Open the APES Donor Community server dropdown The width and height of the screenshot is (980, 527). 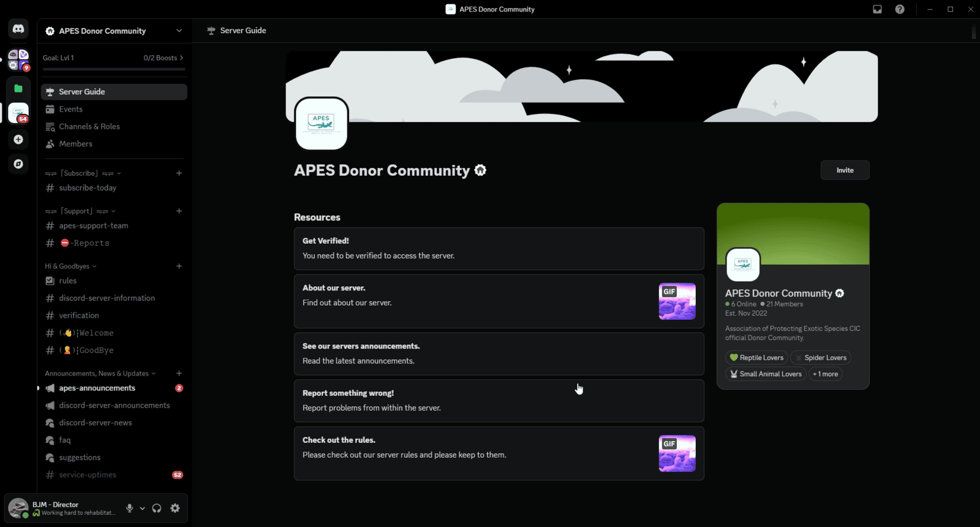pos(114,31)
